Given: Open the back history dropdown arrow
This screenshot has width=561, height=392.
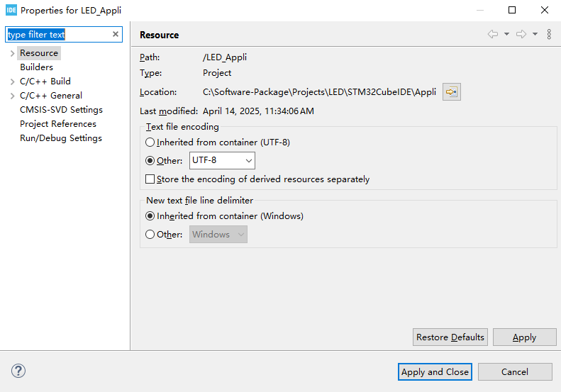Looking at the screenshot, I should [506, 34].
